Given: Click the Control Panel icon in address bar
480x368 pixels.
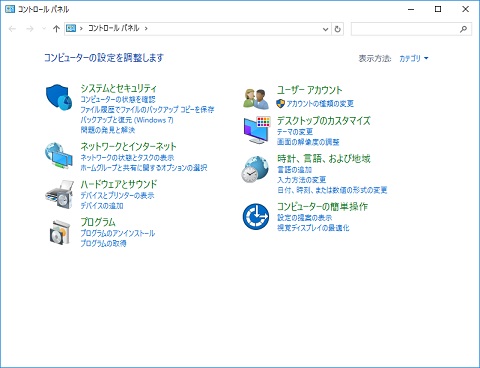Looking at the screenshot, I should [71, 28].
